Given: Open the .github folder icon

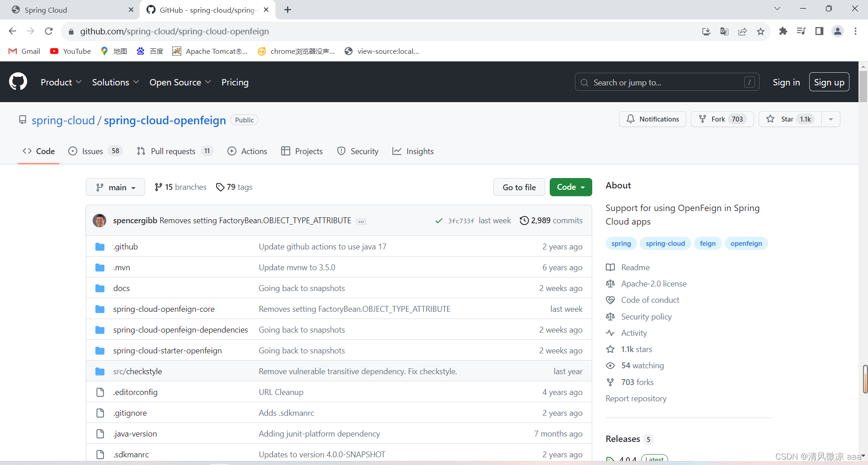Looking at the screenshot, I should pos(100,247).
